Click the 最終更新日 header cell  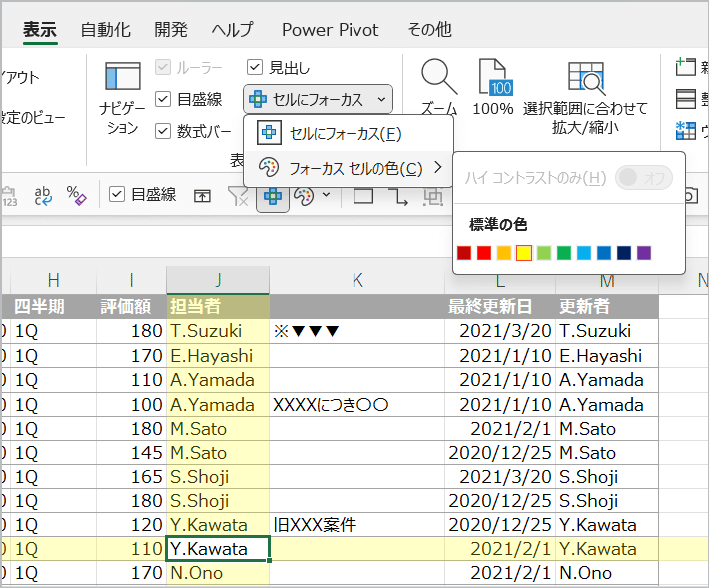click(x=500, y=306)
